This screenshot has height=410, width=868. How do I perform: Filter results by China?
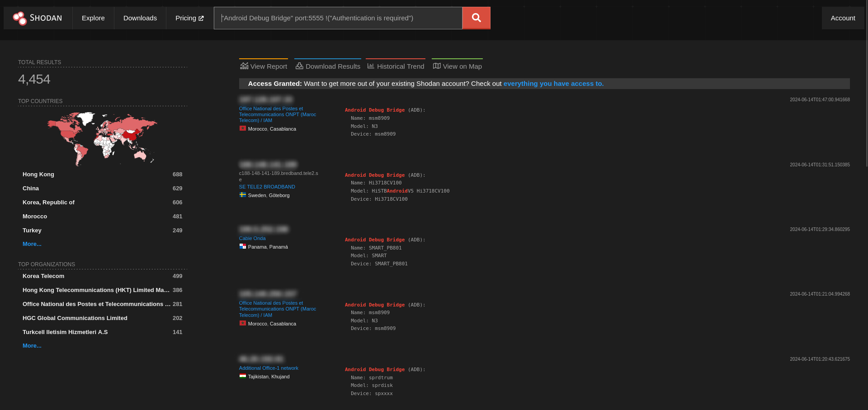tap(31, 189)
